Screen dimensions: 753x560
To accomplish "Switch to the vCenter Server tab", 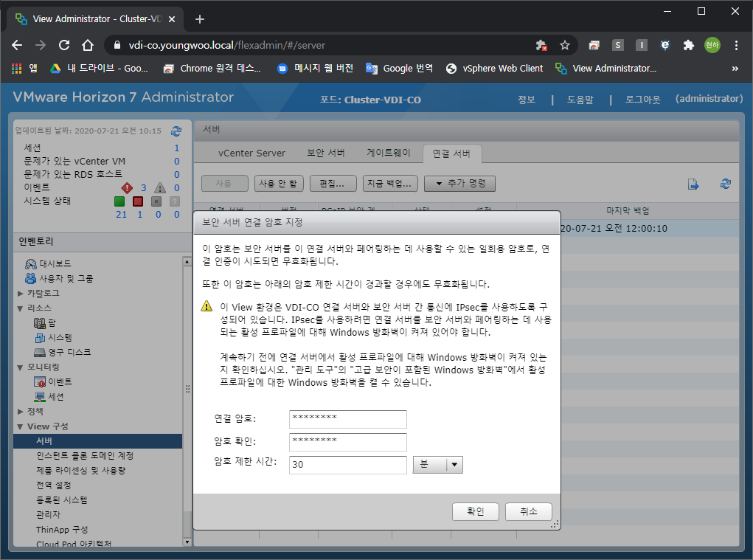I will [x=251, y=153].
